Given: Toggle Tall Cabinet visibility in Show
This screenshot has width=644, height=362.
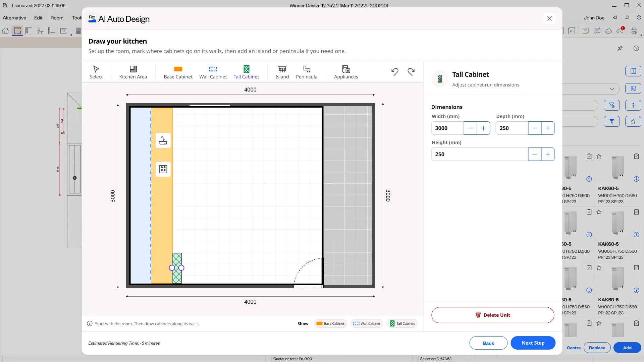Looking at the screenshot, I should 402,323.
